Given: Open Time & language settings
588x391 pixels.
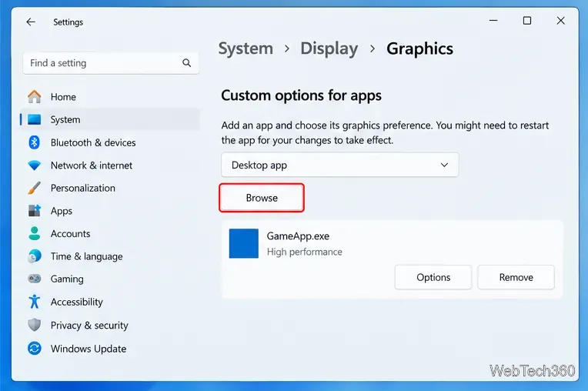Looking at the screenshot, I should [x=110, y=256].
